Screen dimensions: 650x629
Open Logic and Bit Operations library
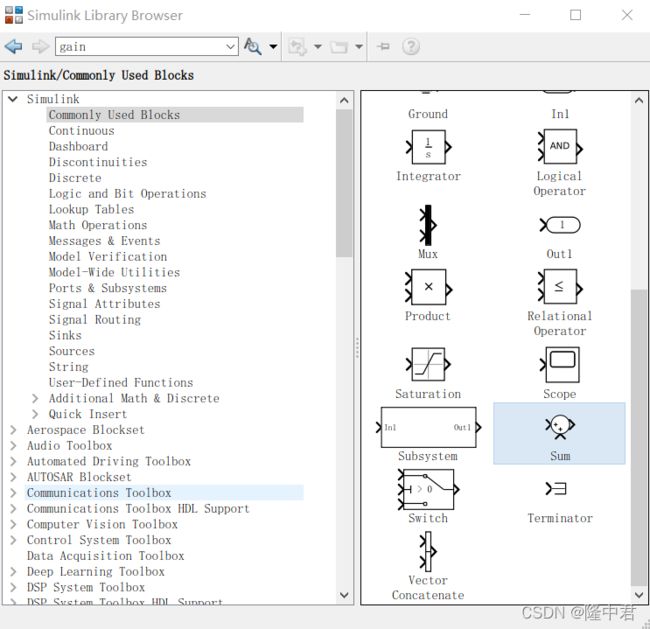(x=127, y=194)
